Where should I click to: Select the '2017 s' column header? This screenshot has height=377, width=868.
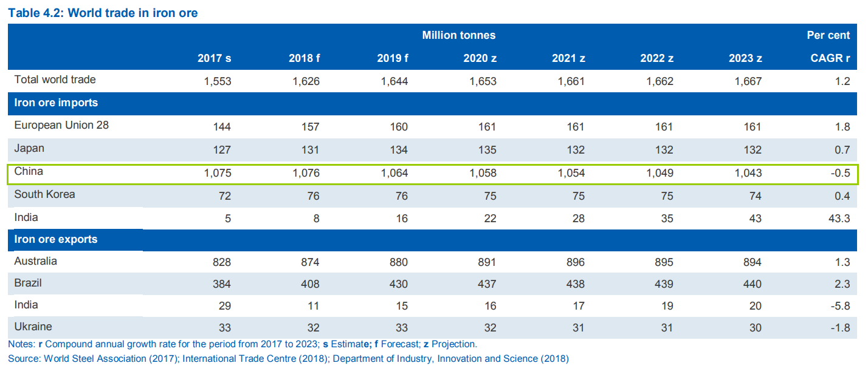[214, 58]
